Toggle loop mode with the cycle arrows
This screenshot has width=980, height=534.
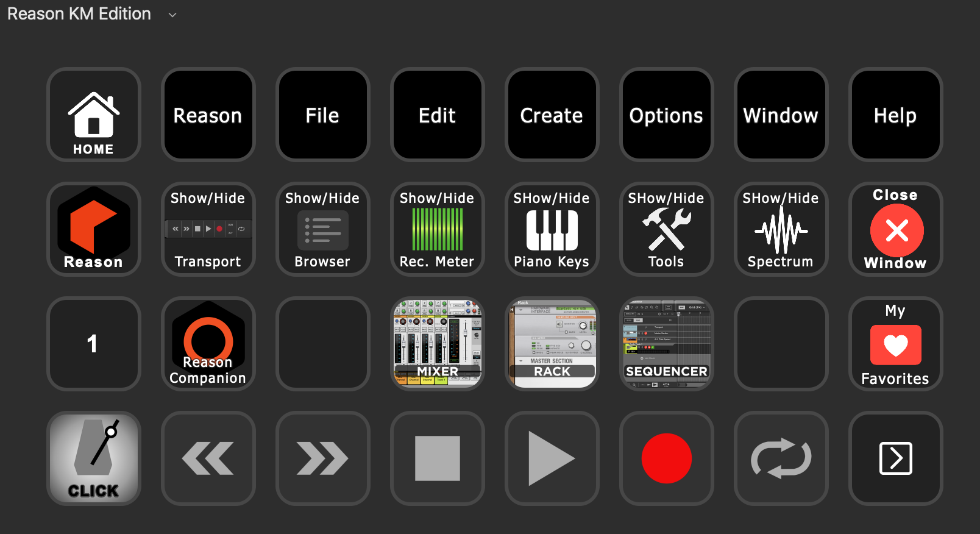click(x=781, y=458)
